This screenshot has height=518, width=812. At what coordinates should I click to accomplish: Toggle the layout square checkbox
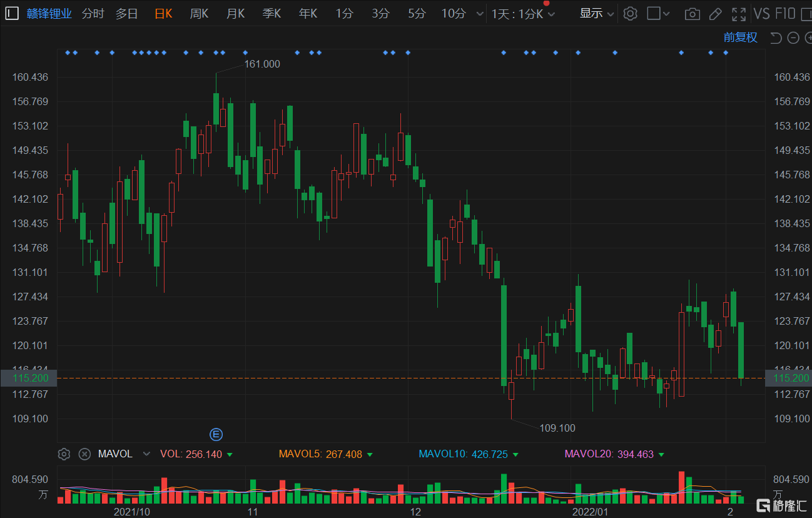click(x=654, y=13)
